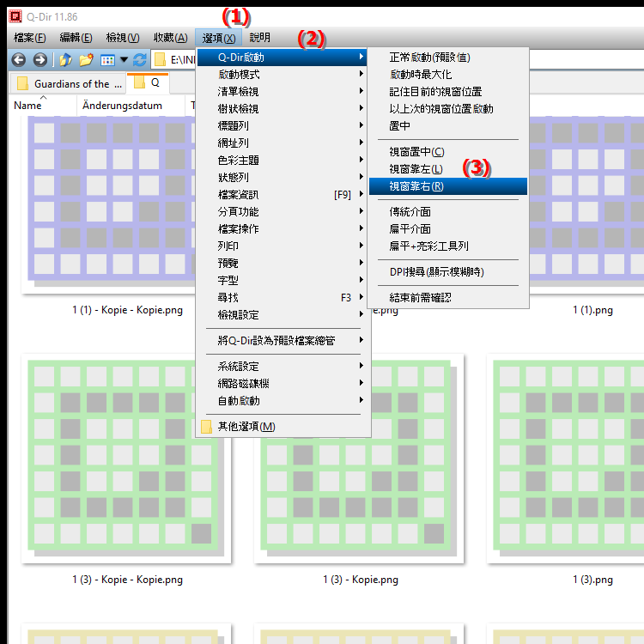Viewport: 644px width, 644px height.
Task: Open the 說明 menu
Action: 260,38
